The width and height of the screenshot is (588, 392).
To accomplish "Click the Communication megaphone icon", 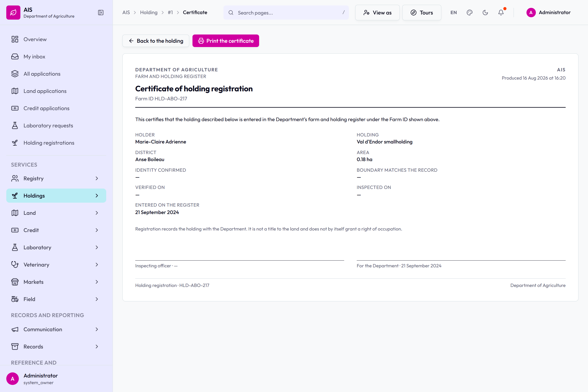I will pos(15,329).
